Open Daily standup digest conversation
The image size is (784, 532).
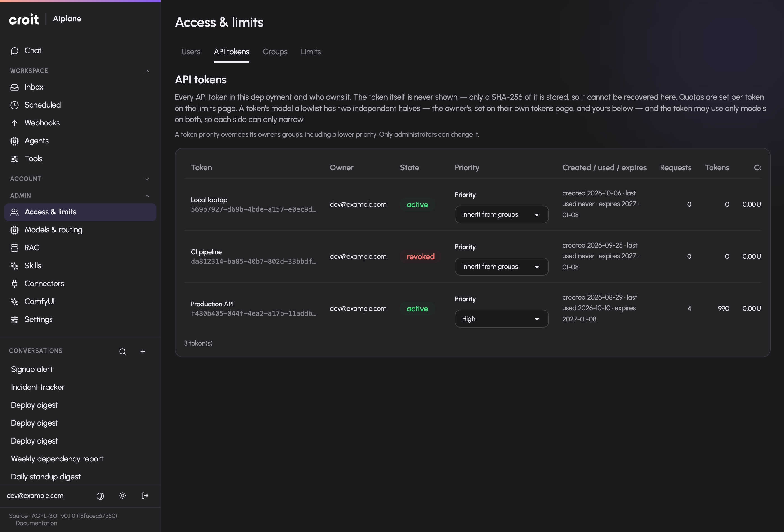click(46, 477)
